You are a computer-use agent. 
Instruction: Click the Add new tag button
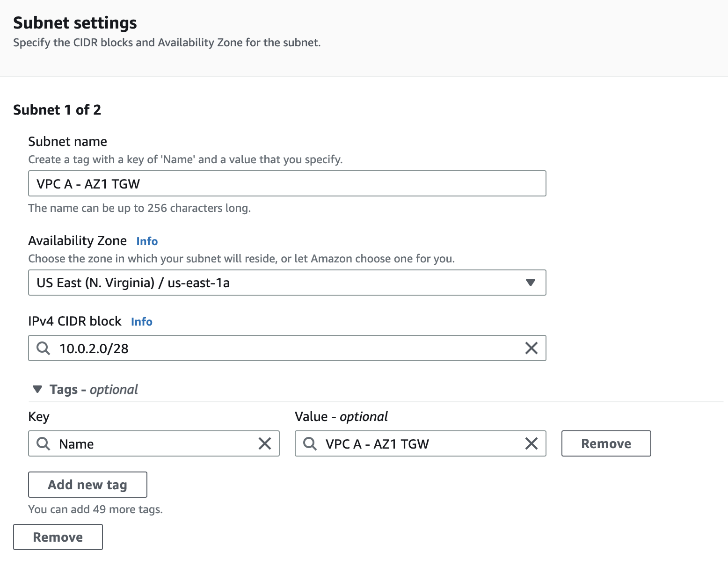tap(87, 485)
